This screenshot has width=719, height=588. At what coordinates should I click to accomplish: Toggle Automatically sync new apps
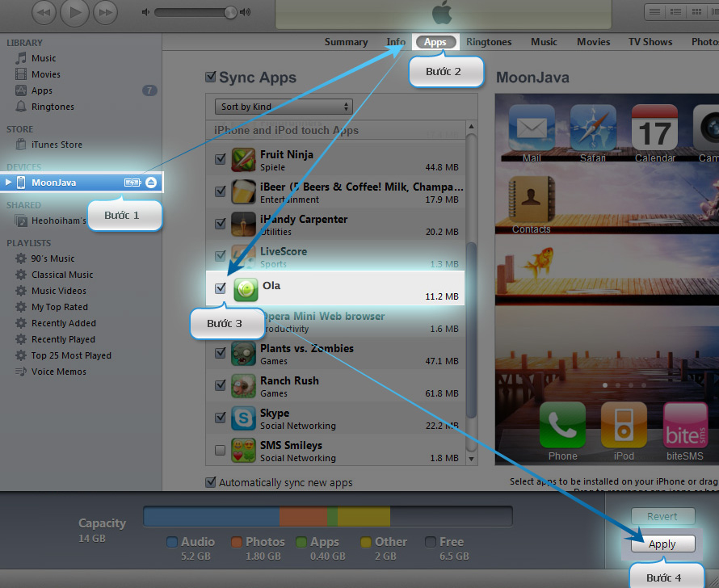211,482
